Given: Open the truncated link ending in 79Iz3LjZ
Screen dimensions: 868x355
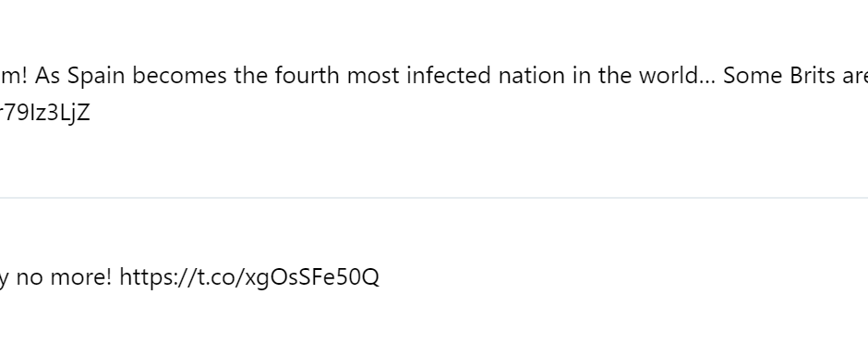Looking at the screenshot, I should [45, 113].
